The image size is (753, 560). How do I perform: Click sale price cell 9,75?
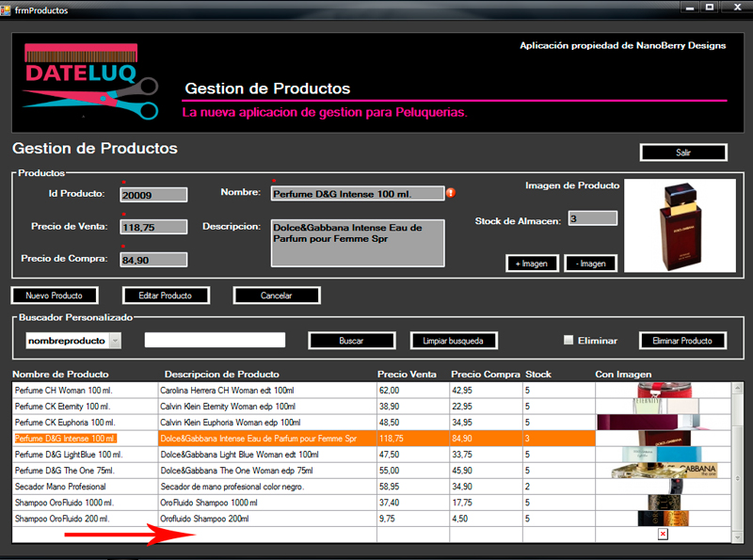point(413,519)
